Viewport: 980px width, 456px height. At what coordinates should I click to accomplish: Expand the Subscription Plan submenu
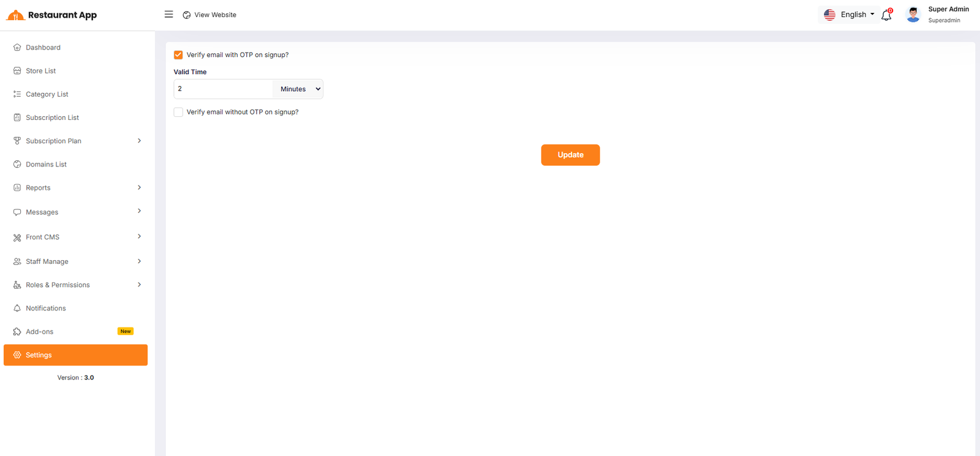tap(139, 141)
